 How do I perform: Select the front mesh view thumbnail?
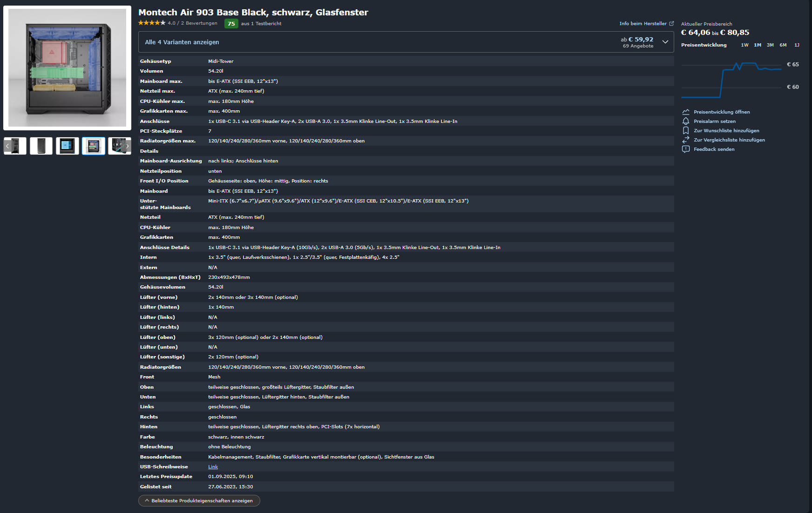41,146
